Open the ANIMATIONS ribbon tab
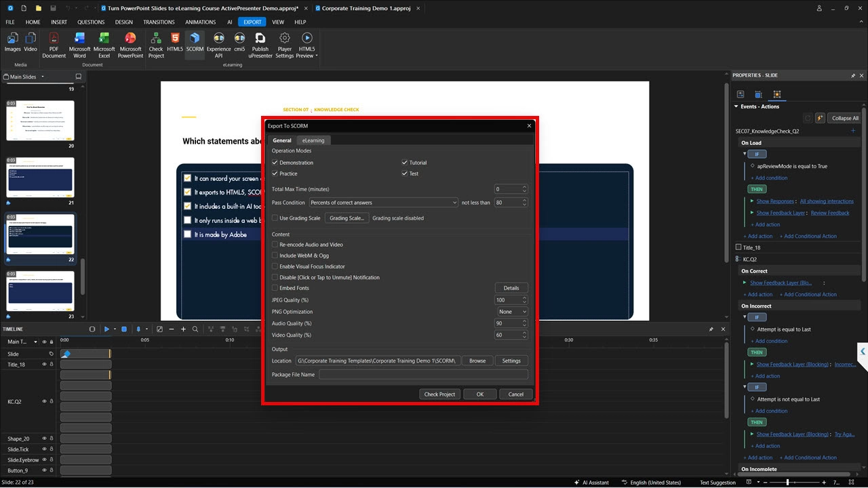Screen dimensions: 868x488 coord(201,22)
